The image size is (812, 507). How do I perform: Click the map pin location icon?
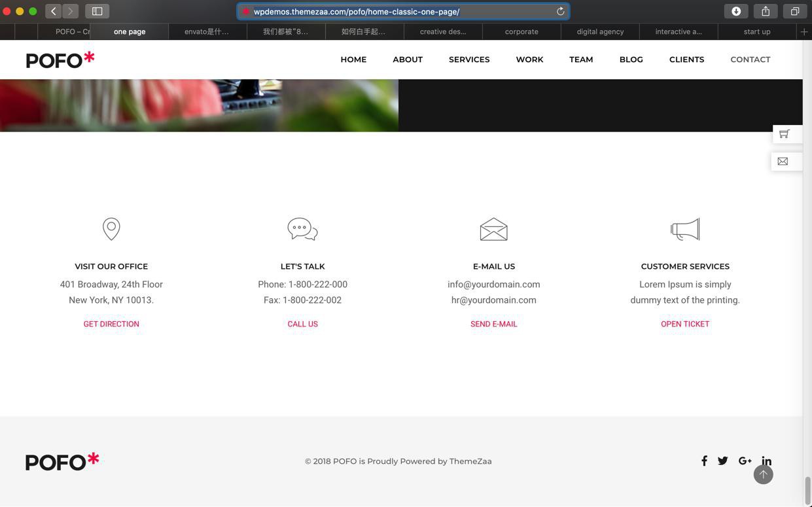pos(111,229)
